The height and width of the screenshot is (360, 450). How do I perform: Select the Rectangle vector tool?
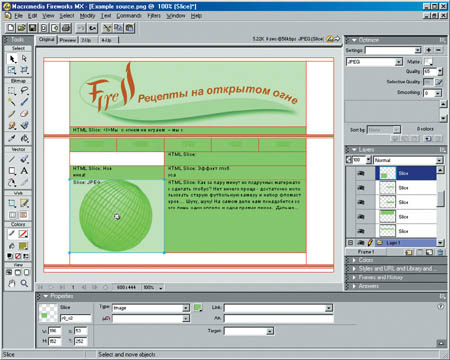coord(12,171)
